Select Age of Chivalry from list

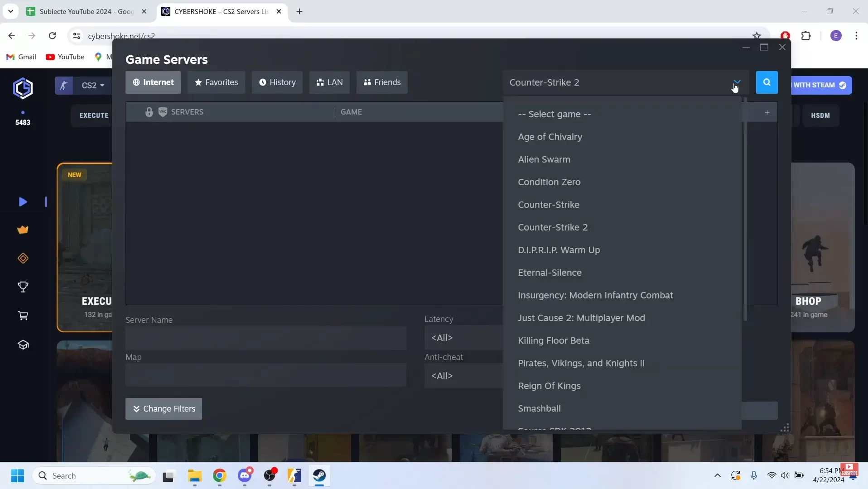point(622,137)
